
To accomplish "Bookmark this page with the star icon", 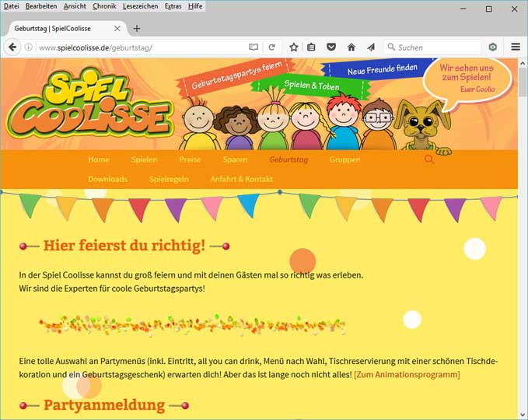I will [x=294, y=47].
